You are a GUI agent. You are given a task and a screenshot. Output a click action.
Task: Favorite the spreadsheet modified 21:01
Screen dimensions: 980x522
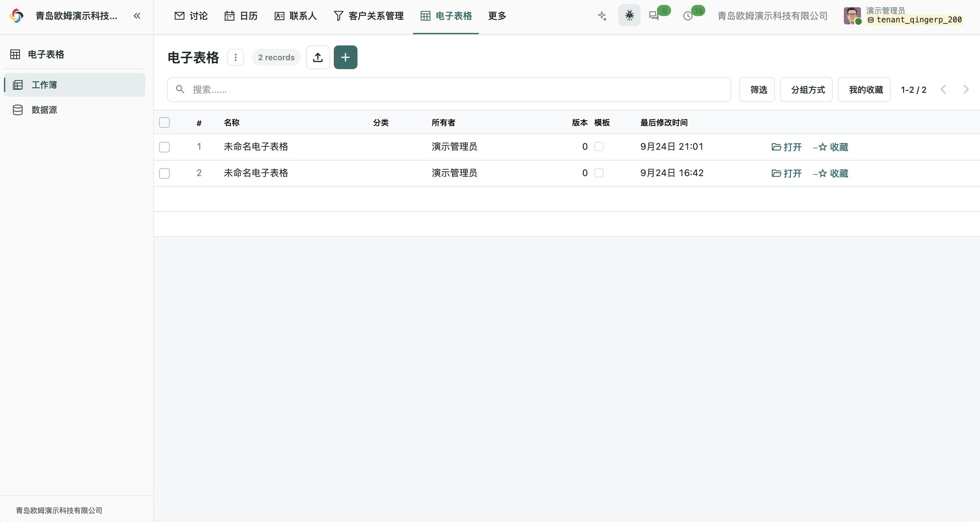[830, 147]
